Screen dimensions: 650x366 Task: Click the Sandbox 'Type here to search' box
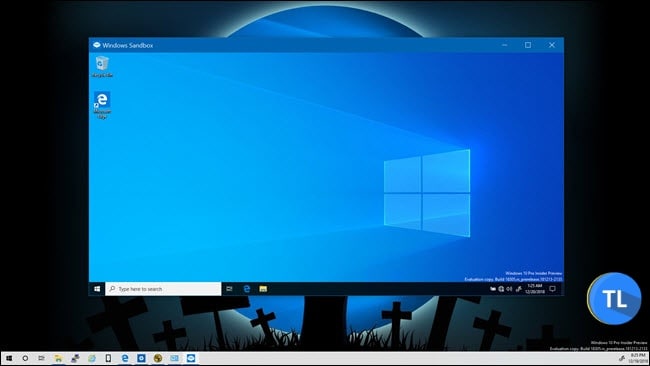(163, 289)
